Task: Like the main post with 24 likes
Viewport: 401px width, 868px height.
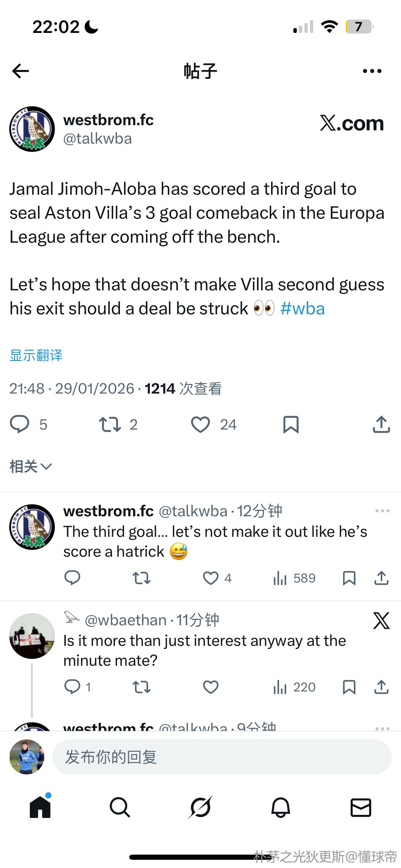Action: click(200, 424)
